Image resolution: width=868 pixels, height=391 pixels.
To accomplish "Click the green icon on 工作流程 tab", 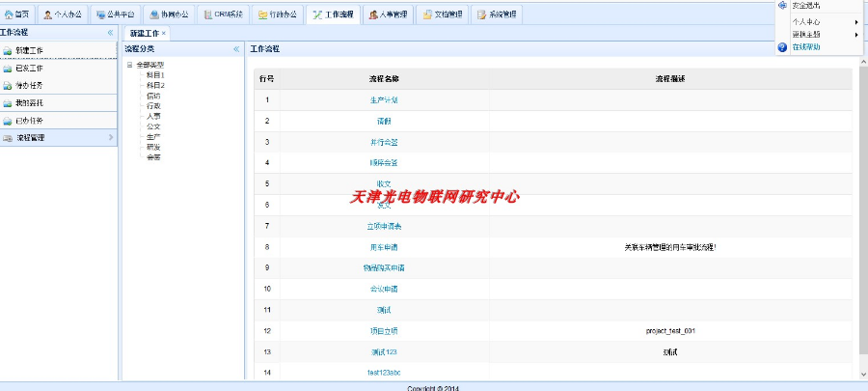I will 317,14.
